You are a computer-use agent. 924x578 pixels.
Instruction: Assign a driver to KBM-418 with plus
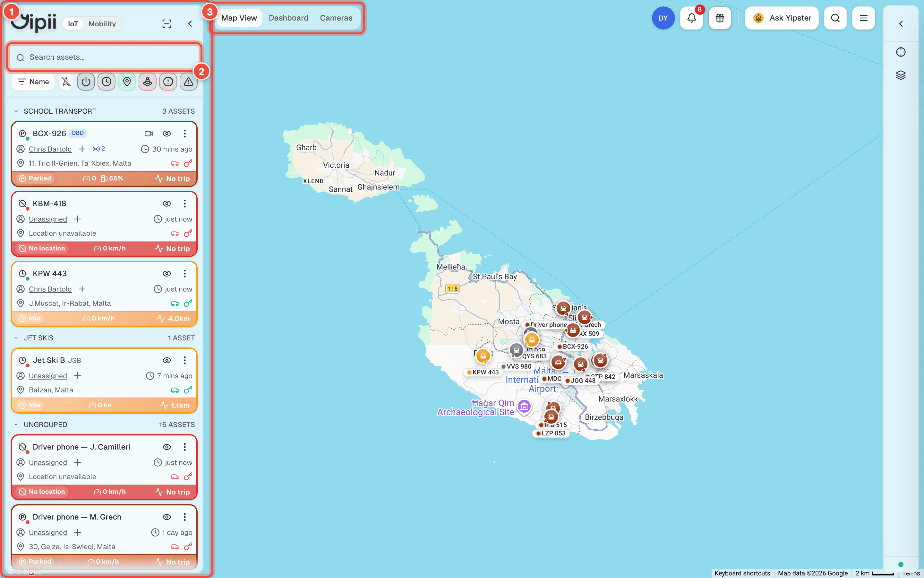pos(78,219)
